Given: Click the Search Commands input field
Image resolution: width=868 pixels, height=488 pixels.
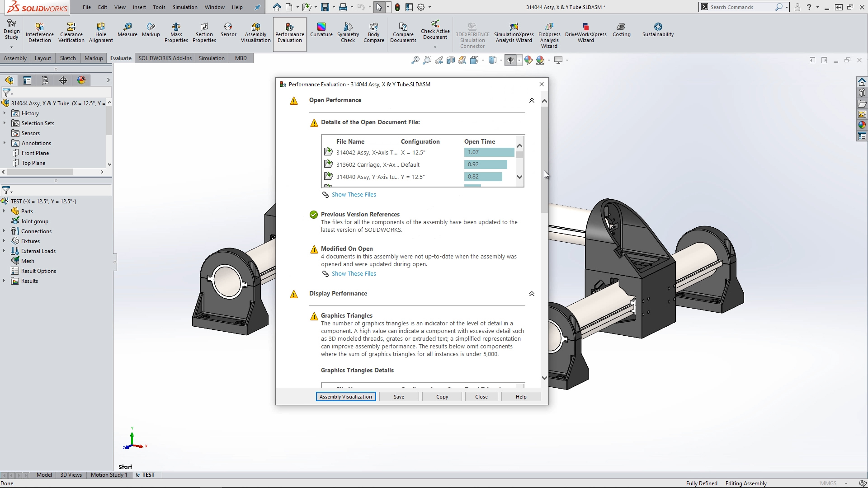Looking at the screenshot, I should pos(741,7).
